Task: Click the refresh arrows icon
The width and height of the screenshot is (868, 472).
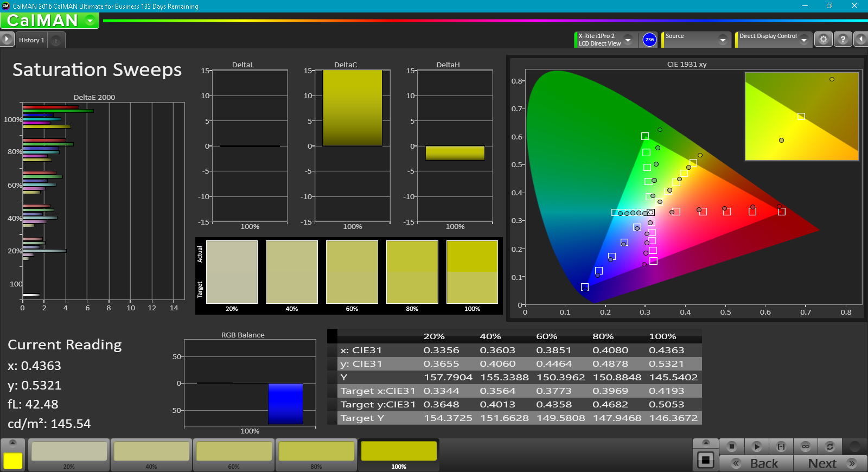Action: pyautogui.click(x=829, y=447)
